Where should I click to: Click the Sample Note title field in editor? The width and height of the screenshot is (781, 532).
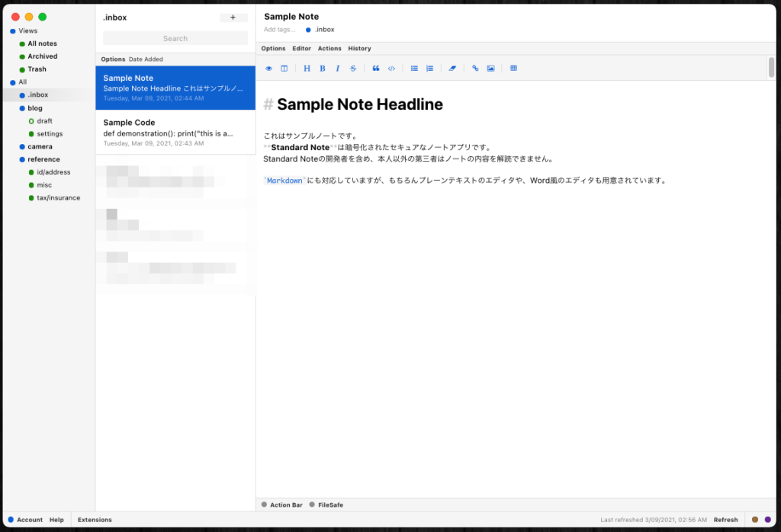pos(291,17)
